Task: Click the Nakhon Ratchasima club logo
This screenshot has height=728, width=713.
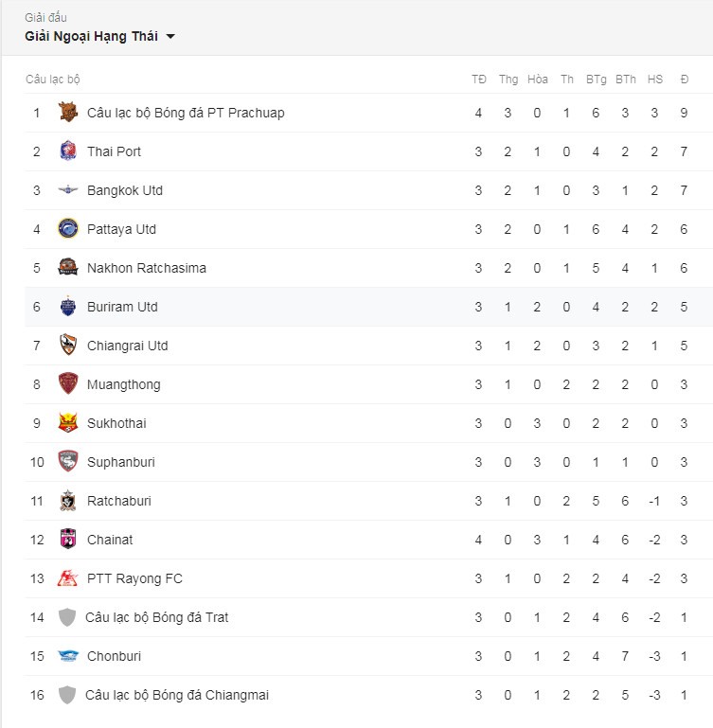Action: click(68, 267)
